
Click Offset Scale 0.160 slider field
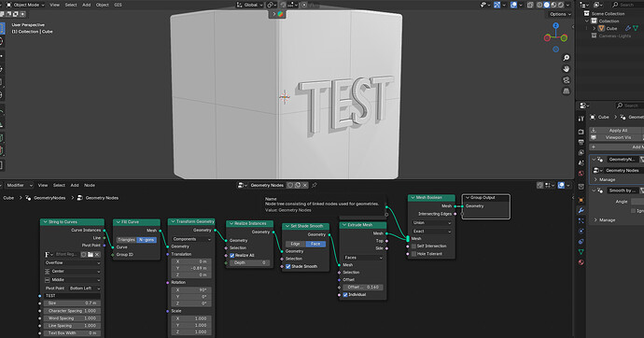363,288
